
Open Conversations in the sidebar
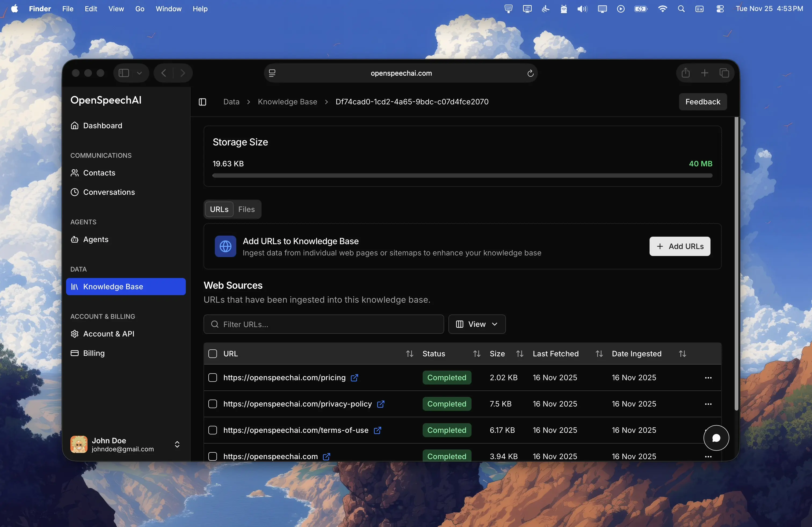(102, 192)
